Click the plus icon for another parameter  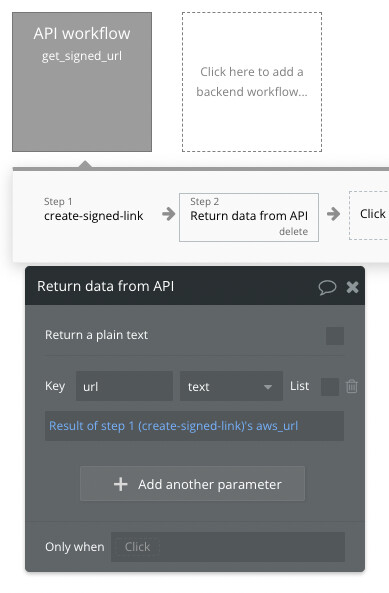(x=121, y=484)
